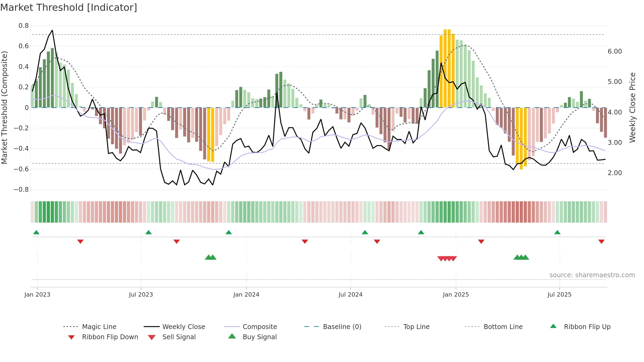Click the Ribbon Flip Up marker at Jan 2023
644x362 pixels.
tap(36, 232)
